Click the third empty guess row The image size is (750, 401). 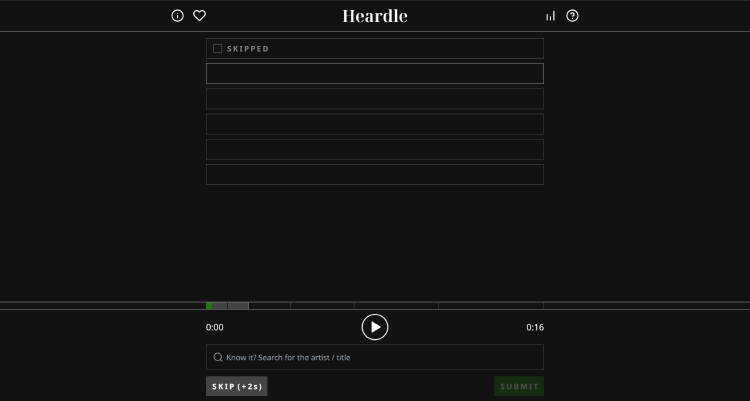(x=374, y=99)
